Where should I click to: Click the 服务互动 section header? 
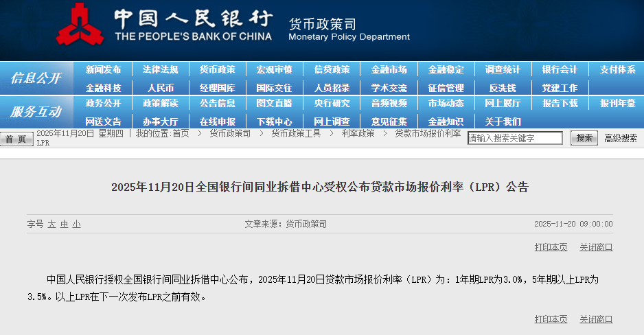click(36, 112)
